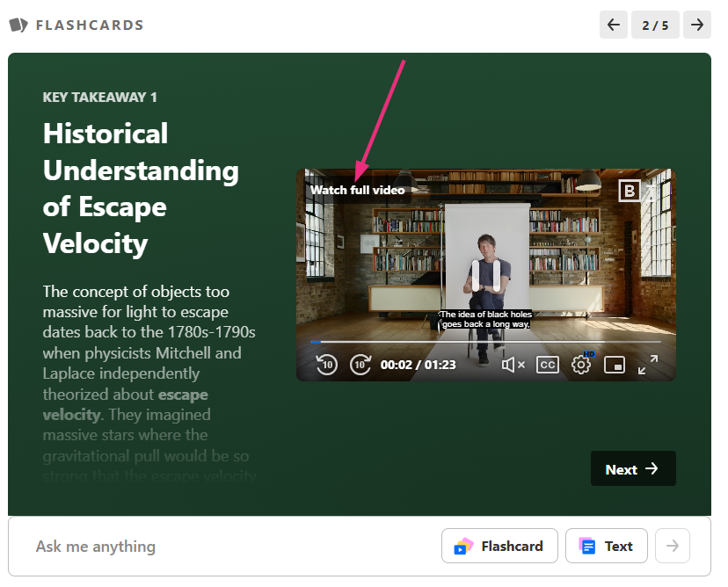Click the 2 / 5 page counter
728x587 pixels.
point(655,25)
